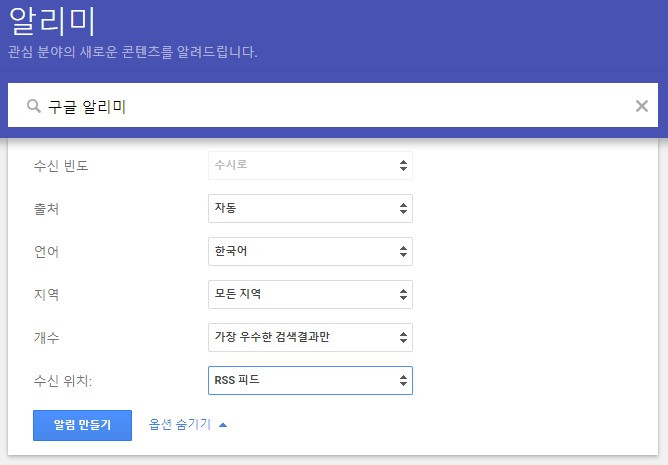This screenshot has width=668, height=465.
Task: Open the 수신 위치 dropdown showing RSS 피드
Action: pyautogui.click(x=310, y=381)
